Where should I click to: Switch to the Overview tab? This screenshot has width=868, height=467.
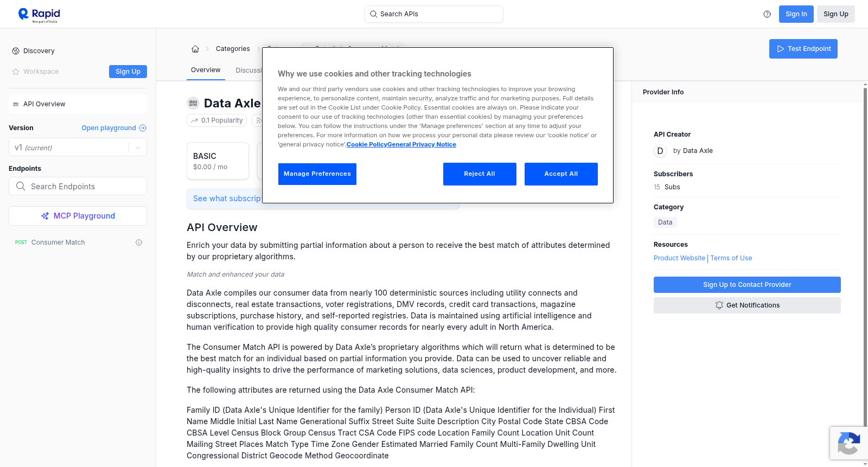click(206, 70)
